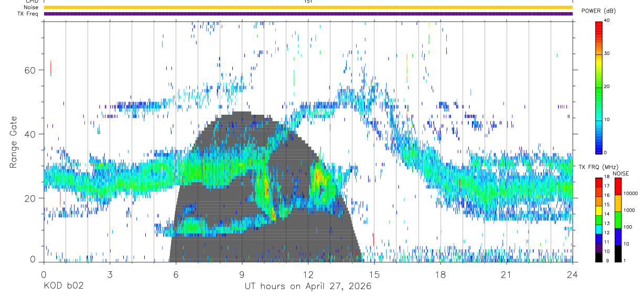Click the black segment of the TX FRQ color bar

click(x=599, y=256)
